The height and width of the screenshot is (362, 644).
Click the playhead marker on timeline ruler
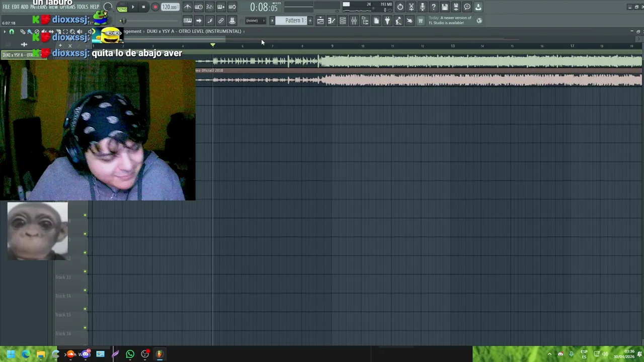(212, 45)
